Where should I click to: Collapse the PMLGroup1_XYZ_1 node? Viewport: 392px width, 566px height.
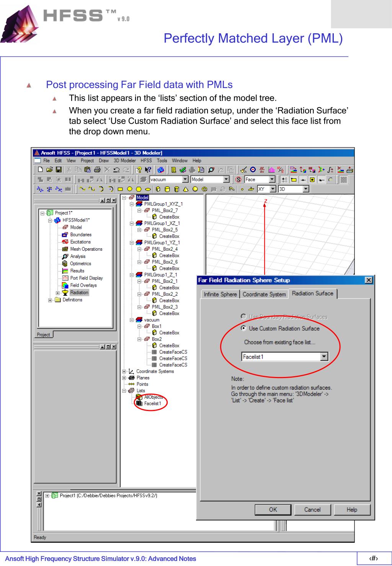(132, 204)
